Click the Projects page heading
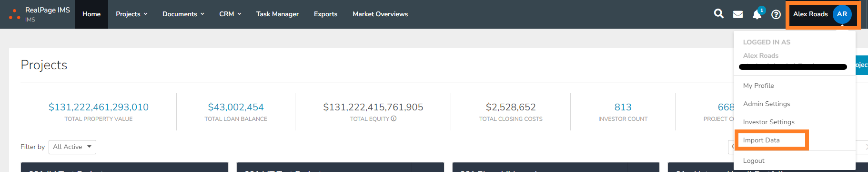The image size is (868, 172). pyautogui.click(x=44, y=65)
